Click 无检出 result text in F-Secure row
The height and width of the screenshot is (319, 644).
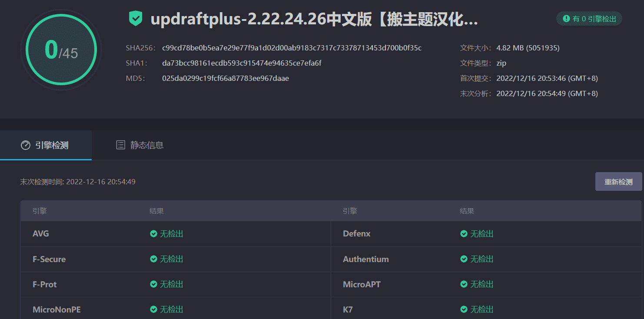tap(172, 259)
